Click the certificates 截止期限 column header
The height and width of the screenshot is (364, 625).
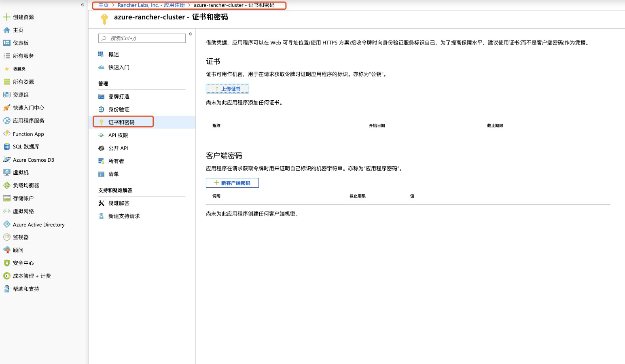495,126
